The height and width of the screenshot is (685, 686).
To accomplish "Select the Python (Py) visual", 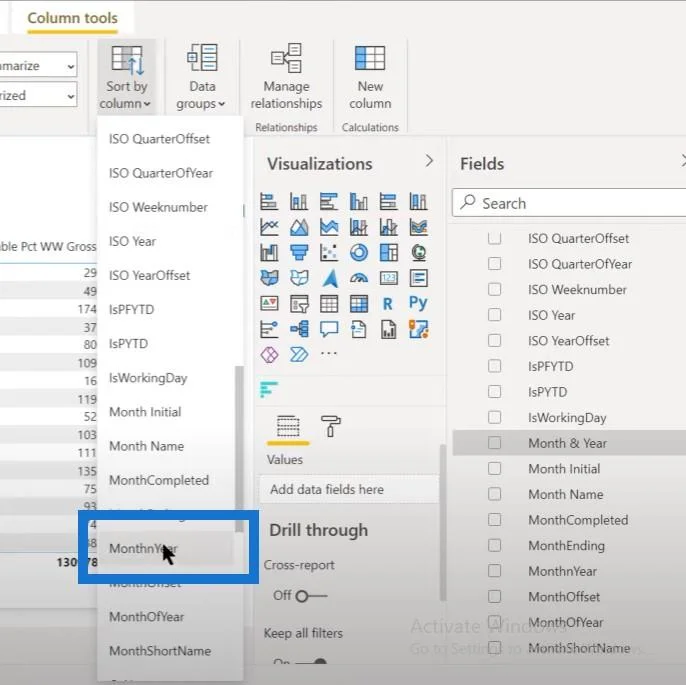I will (418, 302).
